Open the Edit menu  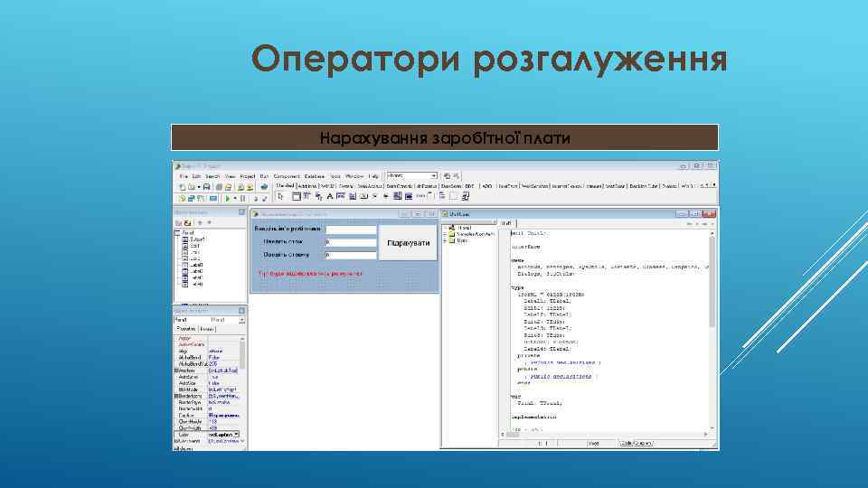(x=196, y=176)
